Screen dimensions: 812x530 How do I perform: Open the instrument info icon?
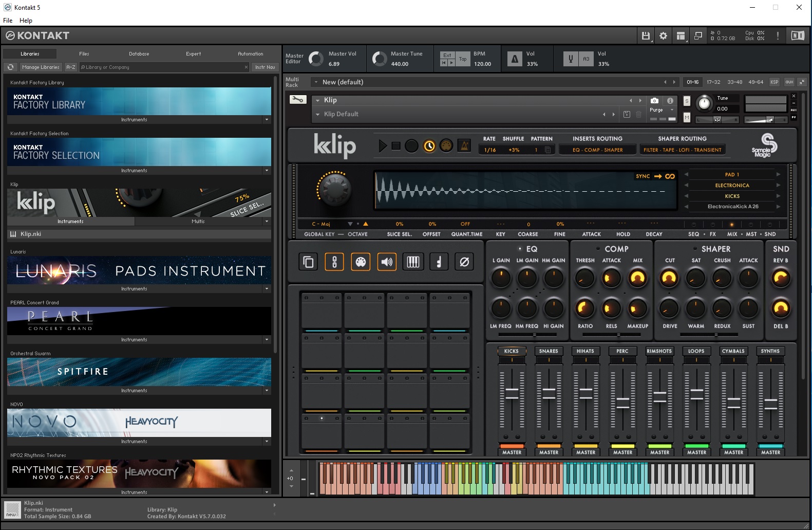click(670, 101)
